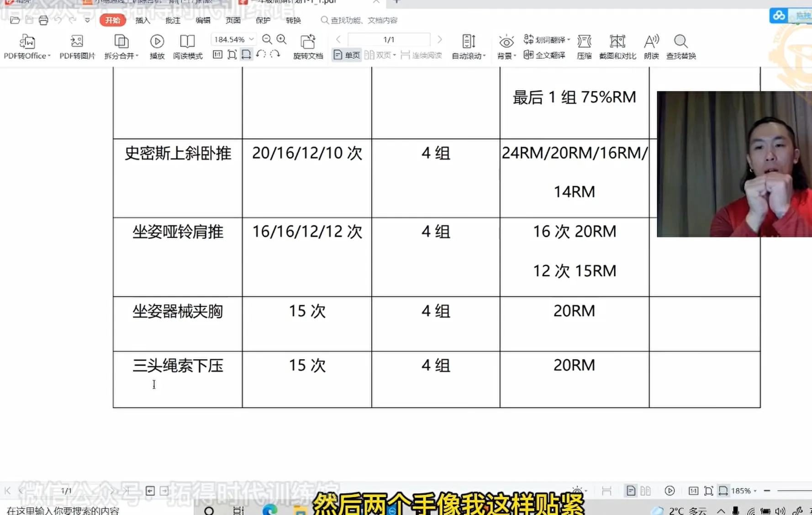Toggle 单页 single page view
Image resolution: width=812 pixels, height=515 pixels.
347,55
